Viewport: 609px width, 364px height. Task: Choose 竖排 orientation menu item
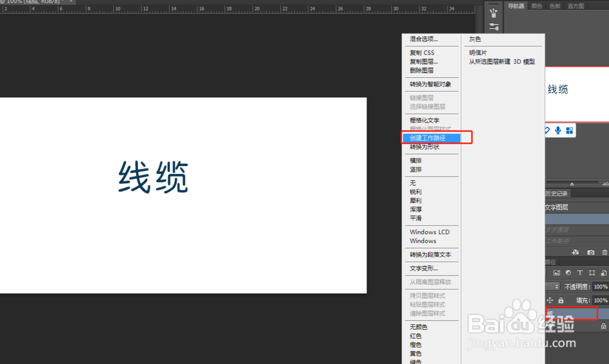point(416,170)
